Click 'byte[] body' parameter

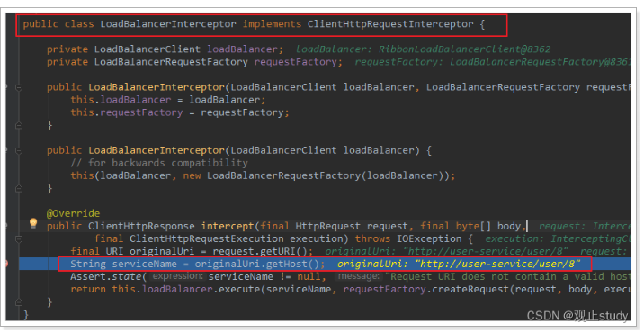[x=487, y=226]
